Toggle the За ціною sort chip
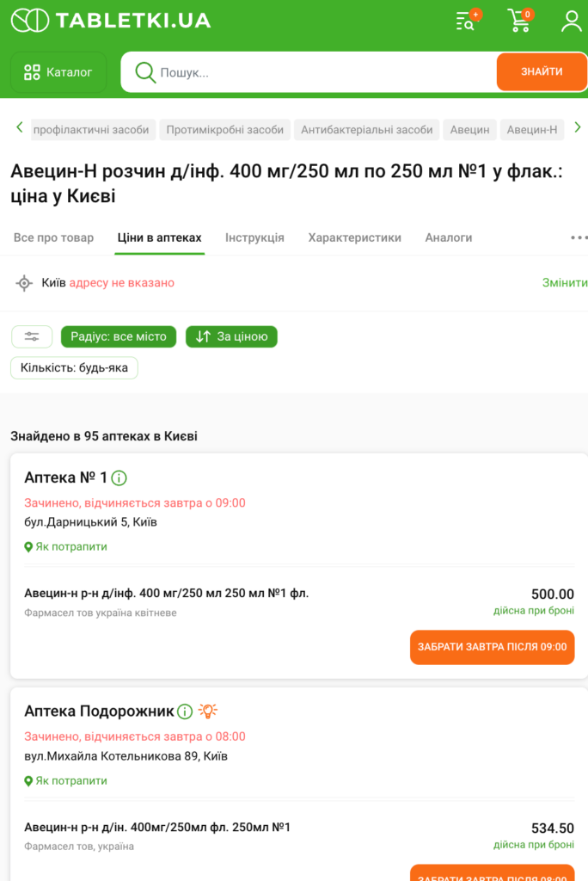This screenshot has width=588, height=881. coord(231,336)
